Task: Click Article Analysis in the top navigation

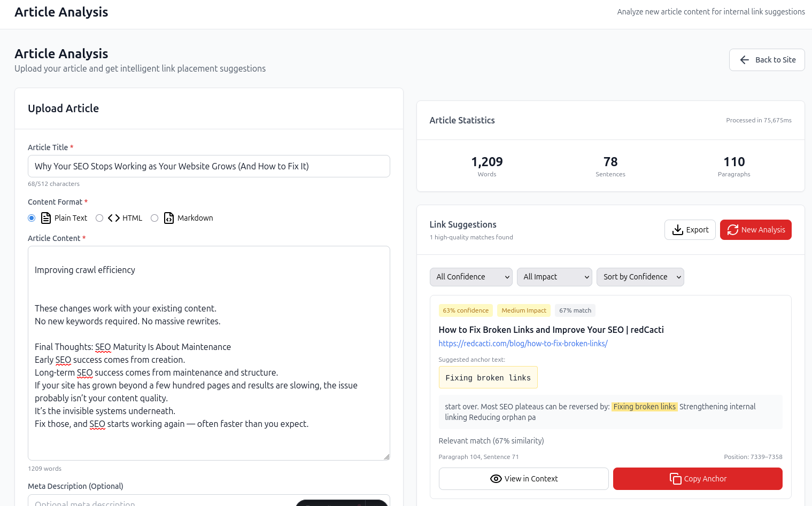Action: click(x=61, y=12)
